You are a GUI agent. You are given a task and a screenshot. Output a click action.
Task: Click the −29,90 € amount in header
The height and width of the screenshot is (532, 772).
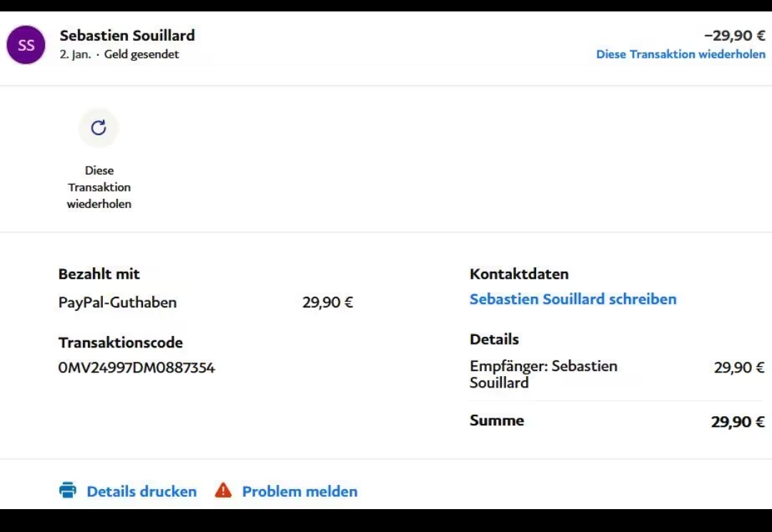pyautogui.click(x=734, y=36)
